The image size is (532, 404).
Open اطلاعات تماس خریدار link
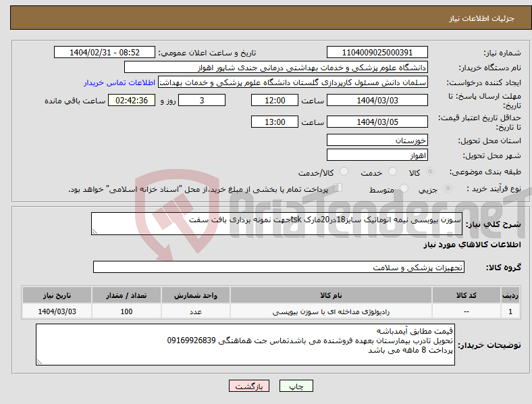pos(119,82)
